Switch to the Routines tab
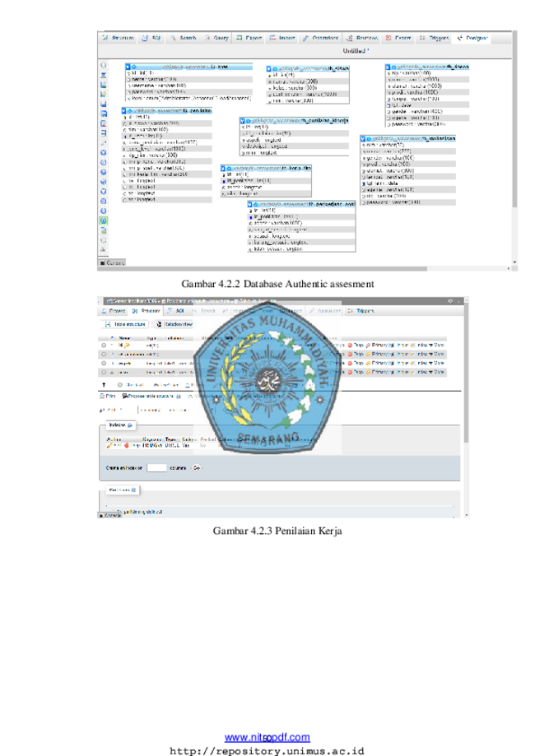Screen dimensions: 535x756 362,38
